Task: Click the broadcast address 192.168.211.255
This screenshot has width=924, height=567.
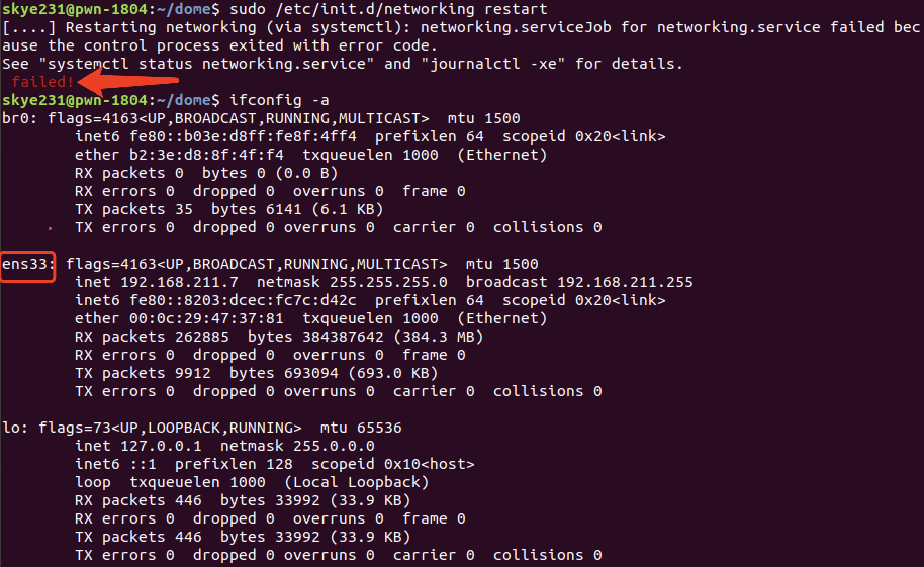Action: pos(625,282)
